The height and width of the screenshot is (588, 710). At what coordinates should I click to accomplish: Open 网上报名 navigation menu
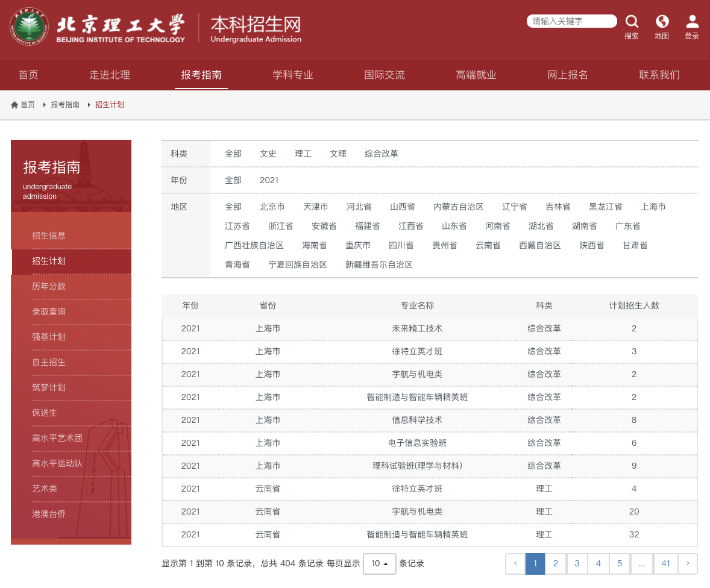pyautogui.click(x=567, y=75)
